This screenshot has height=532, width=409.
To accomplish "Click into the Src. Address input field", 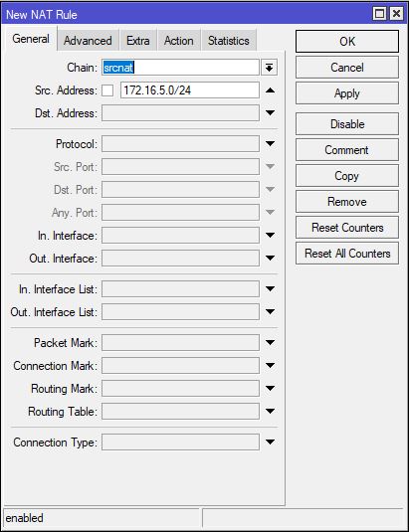I will (x=190, y=90).
